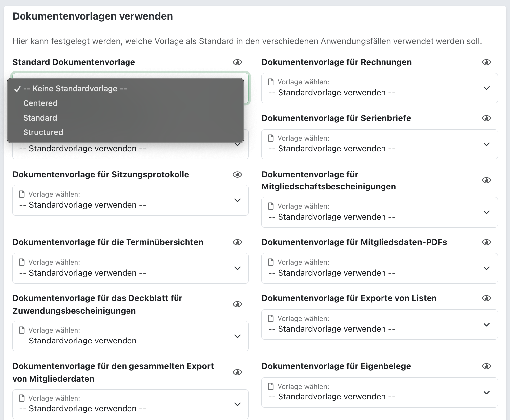Preview the Rechnungen template via eye icon
Screen dimensions: 510x420
tap(486, 62)
